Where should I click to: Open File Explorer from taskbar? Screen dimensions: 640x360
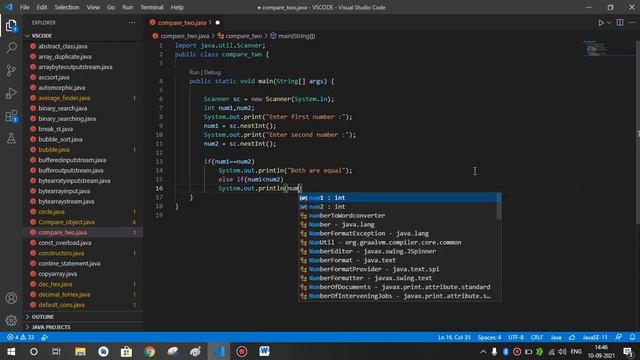coord(80,351)
